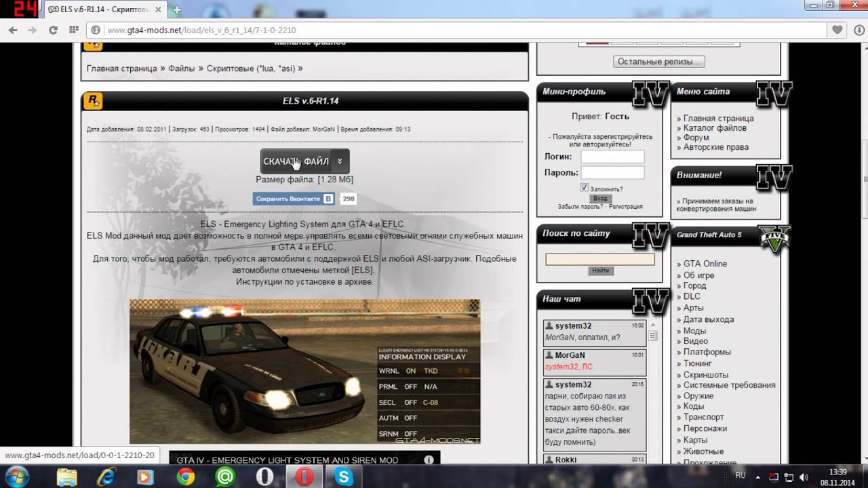Open the white Opera icon in taskbar

[x=264, y=477]
